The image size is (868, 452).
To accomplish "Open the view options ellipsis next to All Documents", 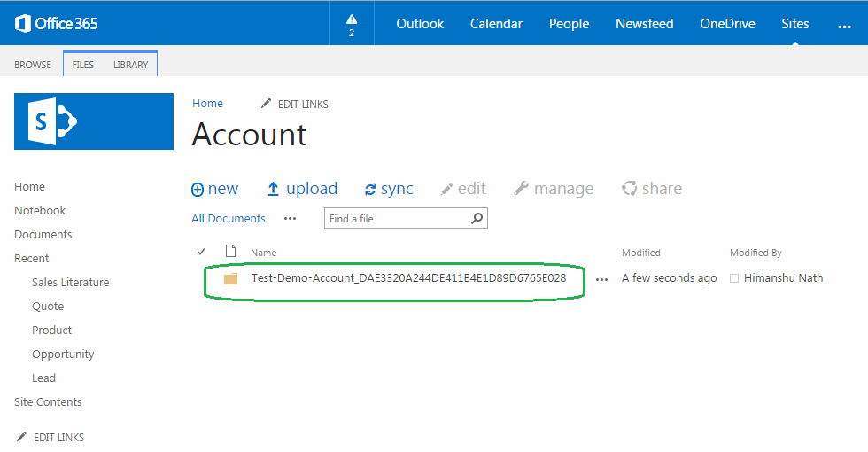I will click(291, 219).
